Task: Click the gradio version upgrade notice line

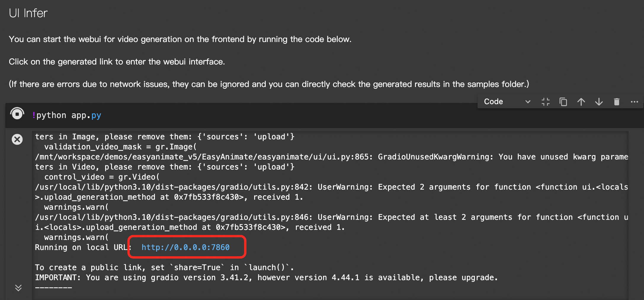Action: tap(266, 278)
